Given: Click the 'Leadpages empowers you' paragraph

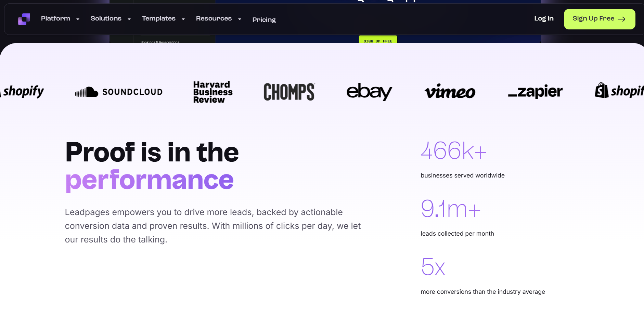Looking at the screenshot, I should pos(213,226).
